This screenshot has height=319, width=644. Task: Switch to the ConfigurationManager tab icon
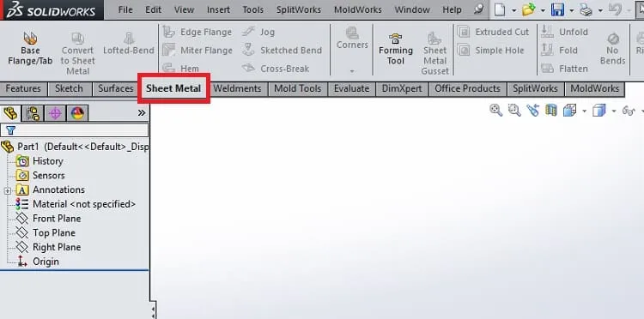[x=55, y=113]
